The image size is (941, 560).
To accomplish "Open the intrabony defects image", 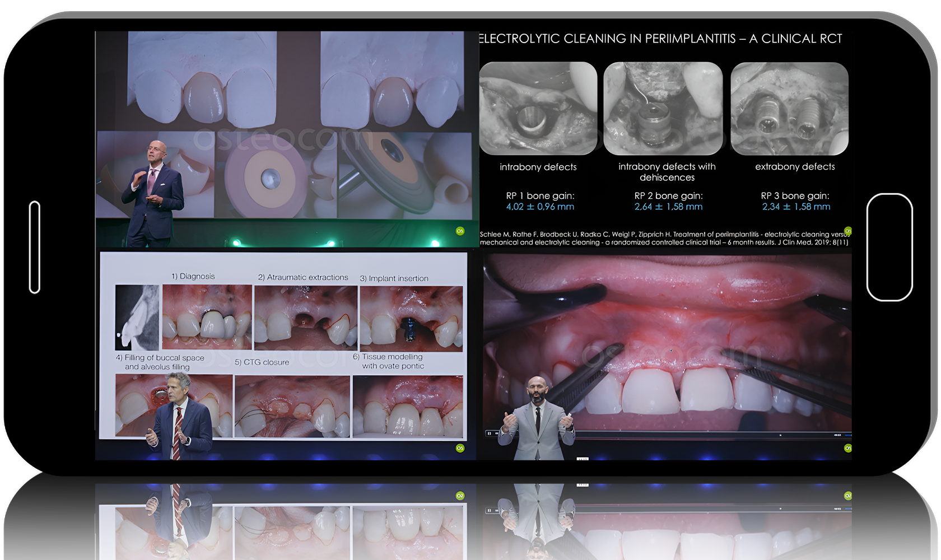I will click(x=538, y=108).
